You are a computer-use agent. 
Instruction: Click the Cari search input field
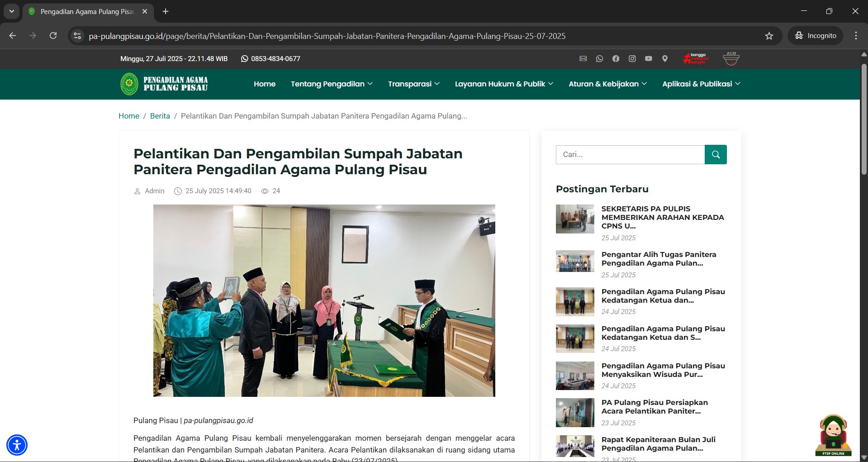[x=630, y=155]
